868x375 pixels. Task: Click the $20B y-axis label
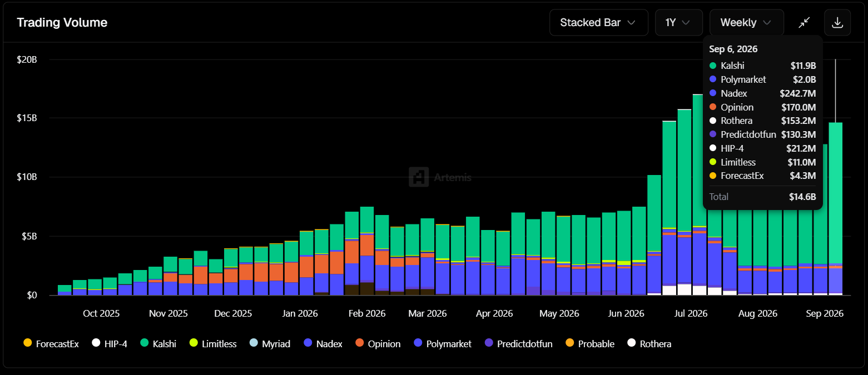click(x=27, y=59)
